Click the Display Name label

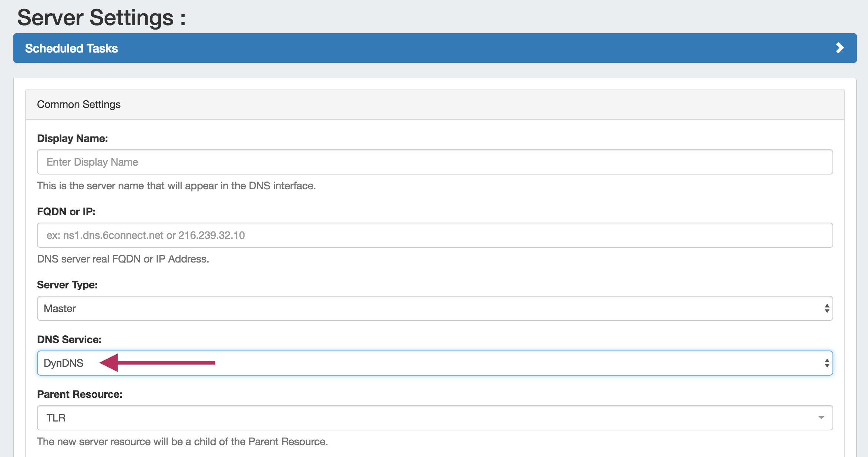(x=73, y=138)
